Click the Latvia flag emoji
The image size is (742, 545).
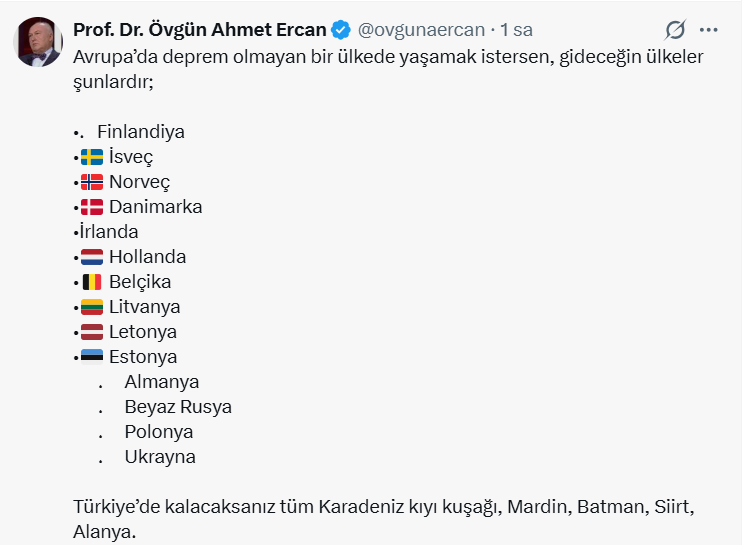point(92,332)
